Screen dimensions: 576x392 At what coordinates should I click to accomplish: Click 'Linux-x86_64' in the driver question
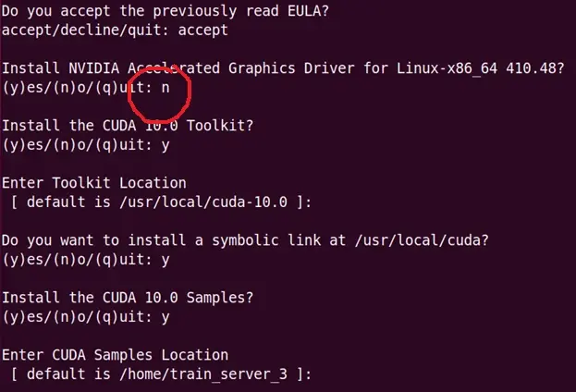coord(447,68)
